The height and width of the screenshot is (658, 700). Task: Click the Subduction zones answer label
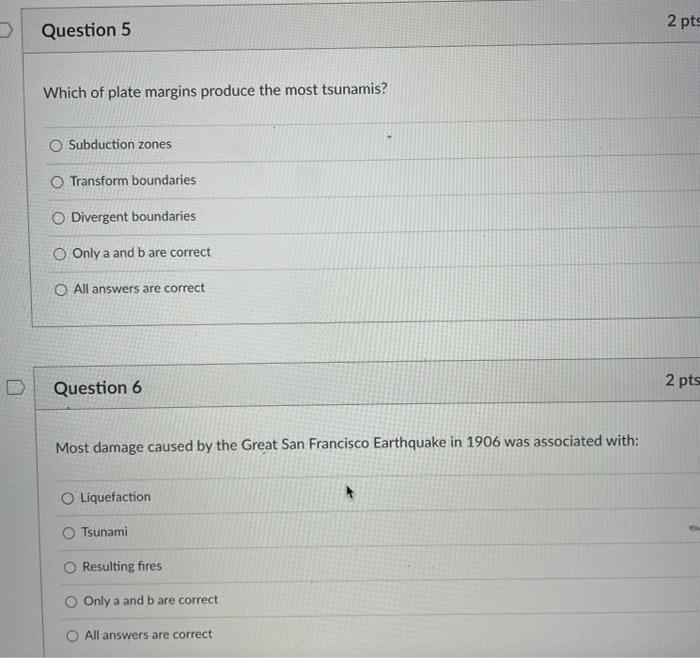pos(120,144)
